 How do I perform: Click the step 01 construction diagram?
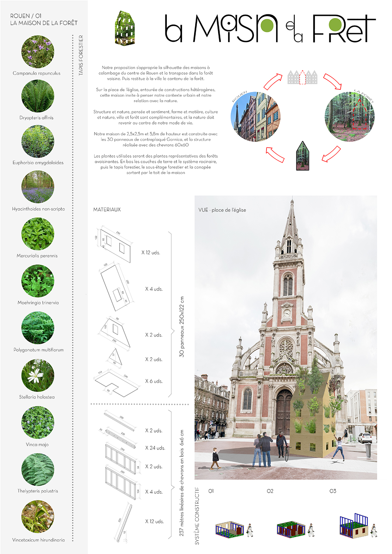(234, 529)
